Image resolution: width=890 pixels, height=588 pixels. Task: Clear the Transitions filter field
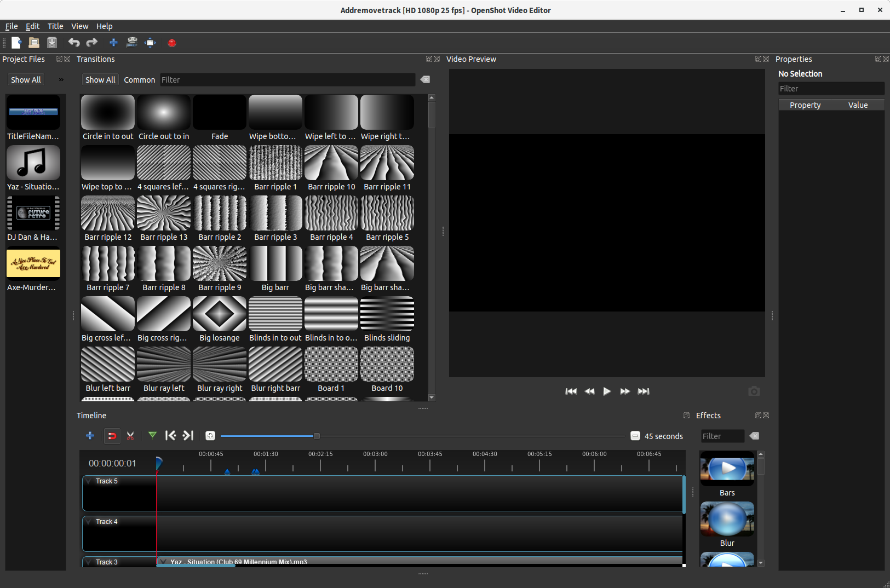click(425, 80)
